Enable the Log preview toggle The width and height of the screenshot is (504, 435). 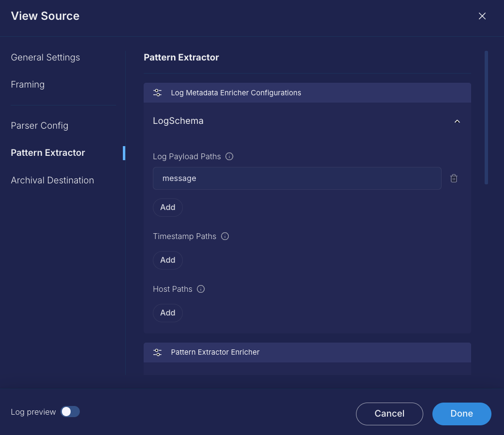[x=70, y=412]
